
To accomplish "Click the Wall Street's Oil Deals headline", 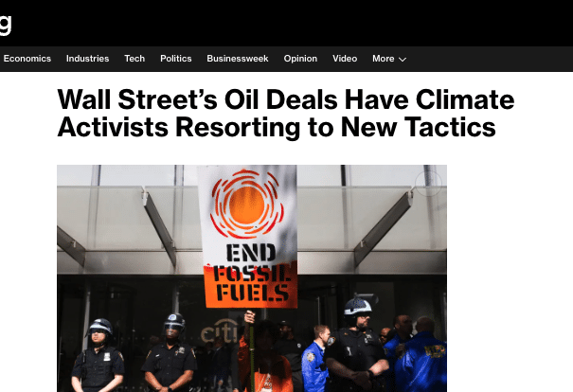I will [x=286, y=114].
